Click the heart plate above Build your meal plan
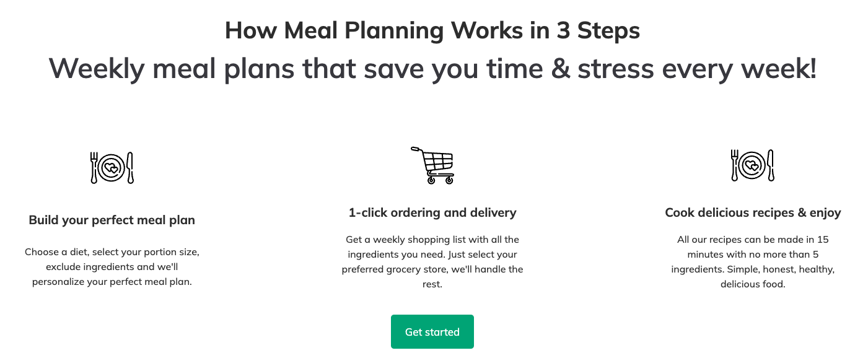Screen dimensions: 868x358 [112, 167]
